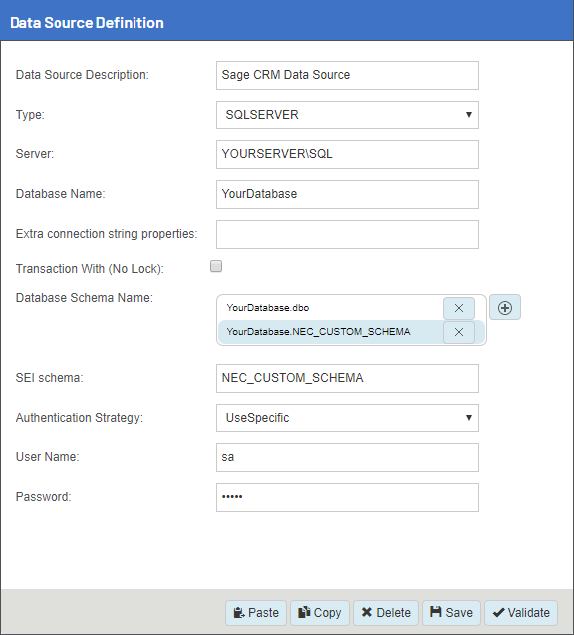
Task: Remove the YourDatabase.dbo schema entry
Action: pyautogui.click(x=459, y=308)
